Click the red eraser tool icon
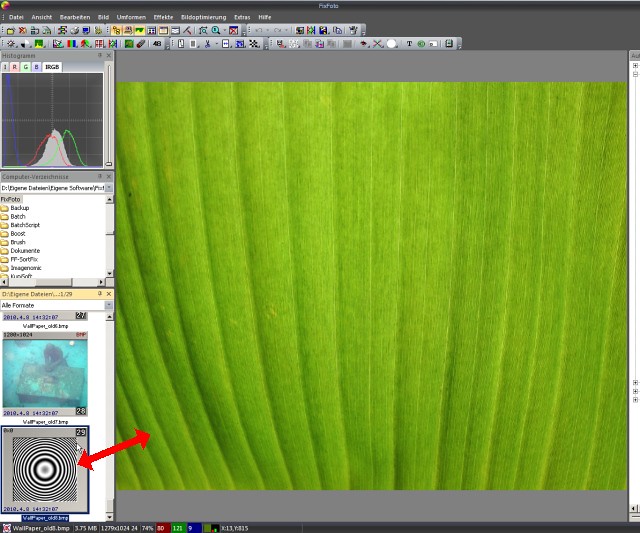This screenshot has height=533, width=640. point(141,44)
